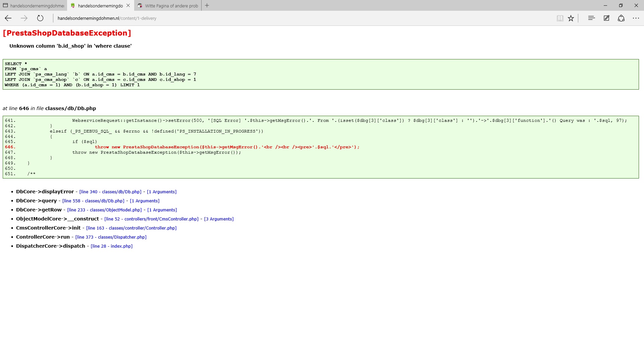Switch to the Witte Pagina tab
The width and height of the screenshot is (644, 349).
(x=168, y=5)
